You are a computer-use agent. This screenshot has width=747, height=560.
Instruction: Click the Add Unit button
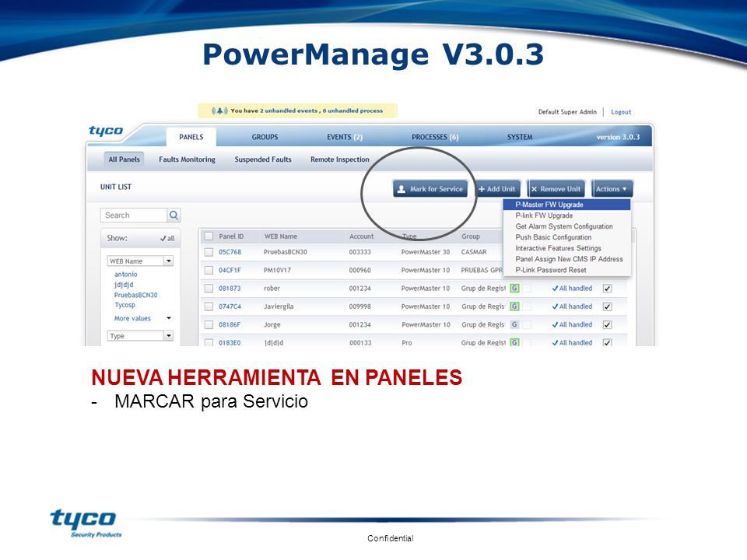pyautogui.click(x=497, y=189)
